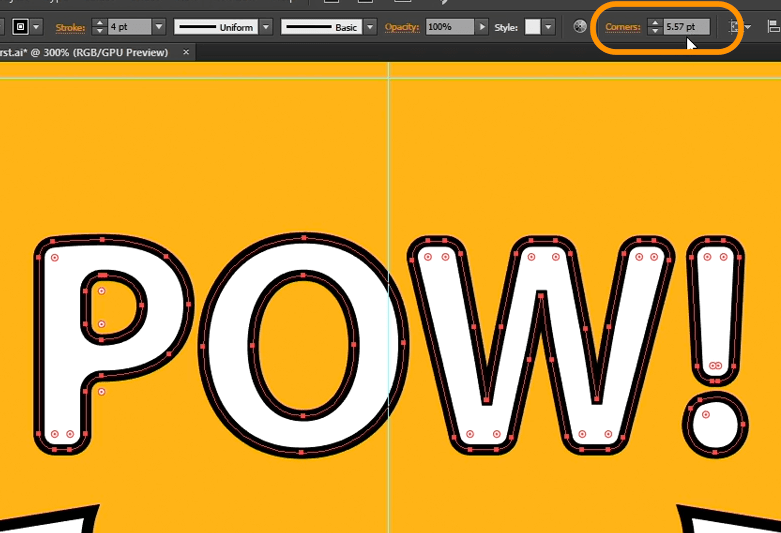Adjust the stroke weight stepper arrows
Screen dimensions: 781x533
[x=100, y=27]
